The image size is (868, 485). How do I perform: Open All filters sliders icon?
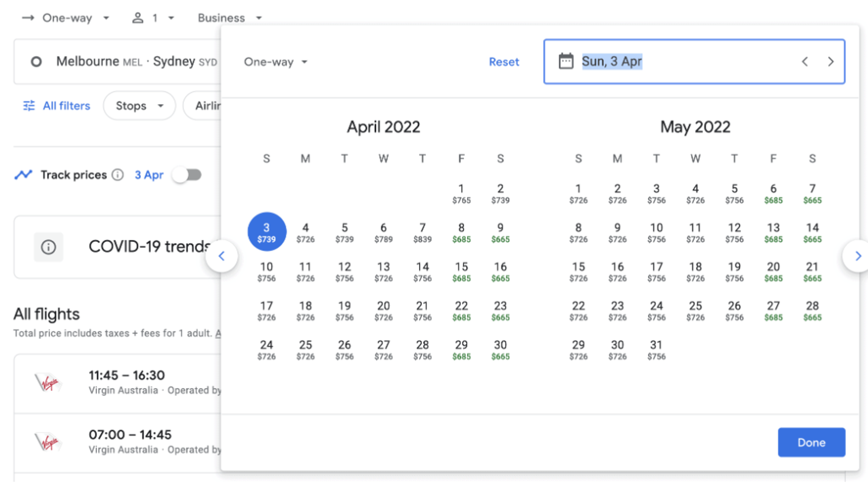(x=29, y=105)
